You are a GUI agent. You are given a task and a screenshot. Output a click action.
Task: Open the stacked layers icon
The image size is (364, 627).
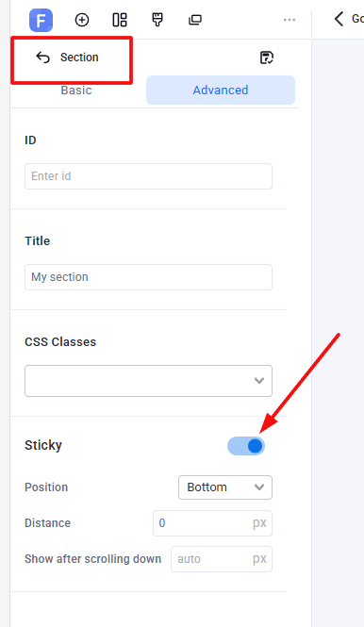pyautogui.click(x=195, y=20)
